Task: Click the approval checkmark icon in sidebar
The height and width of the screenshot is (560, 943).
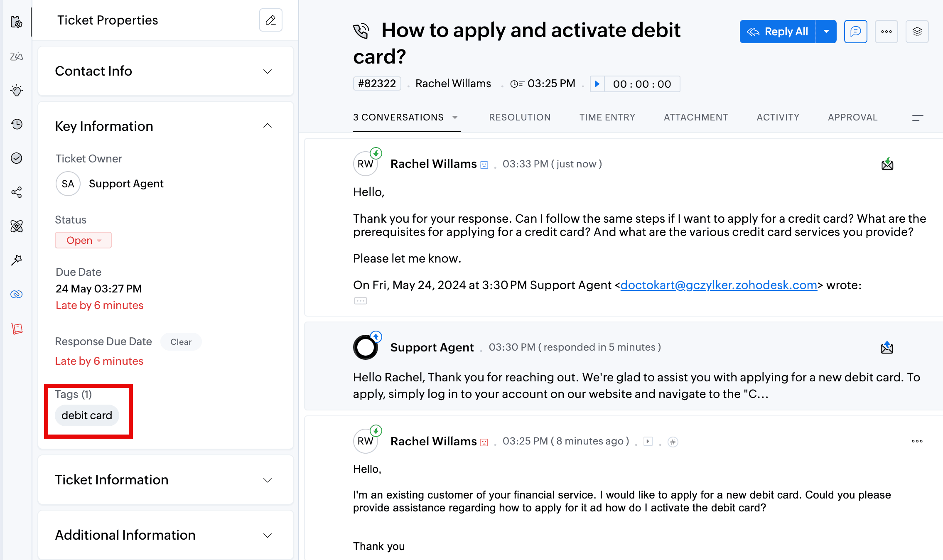Action: [17, 158]
